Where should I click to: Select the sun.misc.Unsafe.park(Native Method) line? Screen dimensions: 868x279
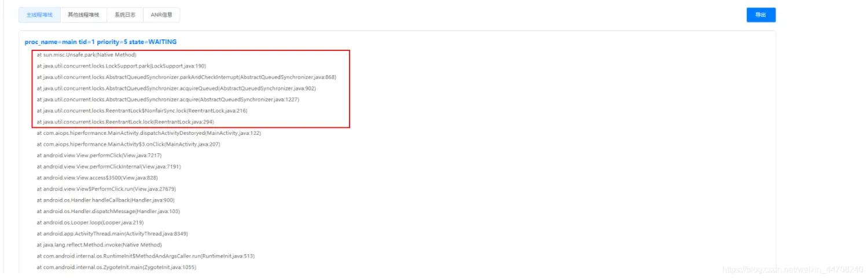86,55
